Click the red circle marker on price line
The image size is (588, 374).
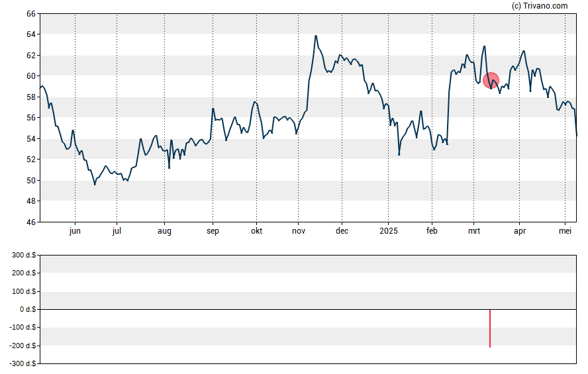click(x=491, y=81)
